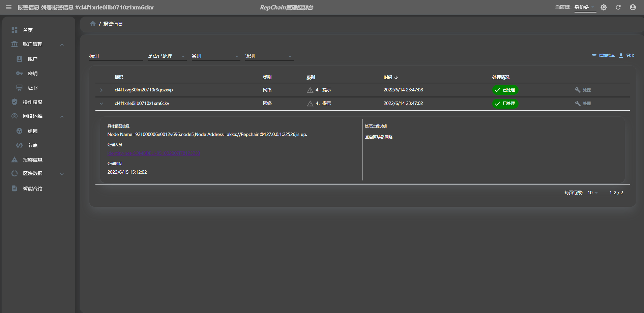Open the 处理人员 purple link
This screenshot has width=644, height=313.
click(154, 153)
